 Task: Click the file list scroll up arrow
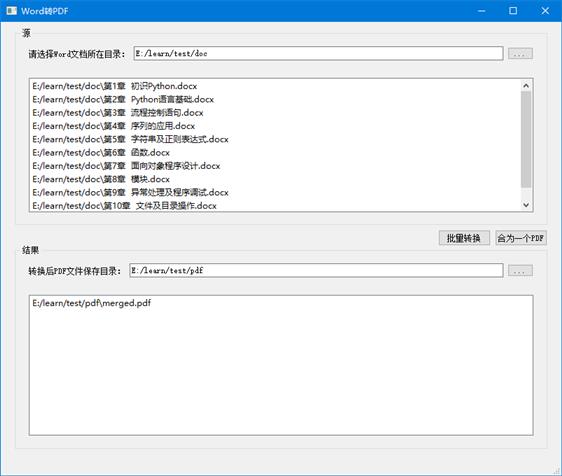click(x=526, y=85)
